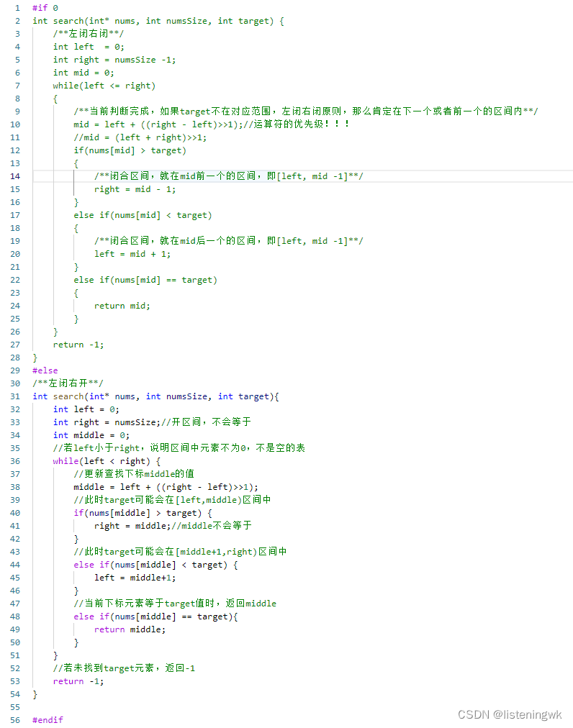Click 'int right = numsSize -1;' on line 5
573x728 pixels.
(114, 60)
